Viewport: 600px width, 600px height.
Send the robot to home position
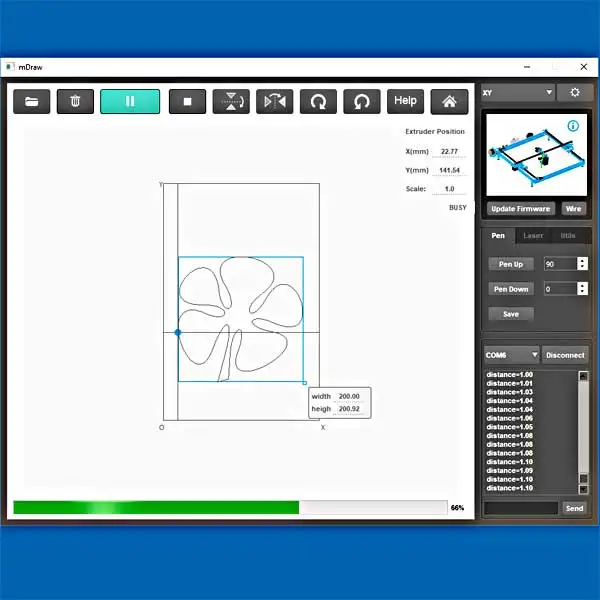[449, 101]
